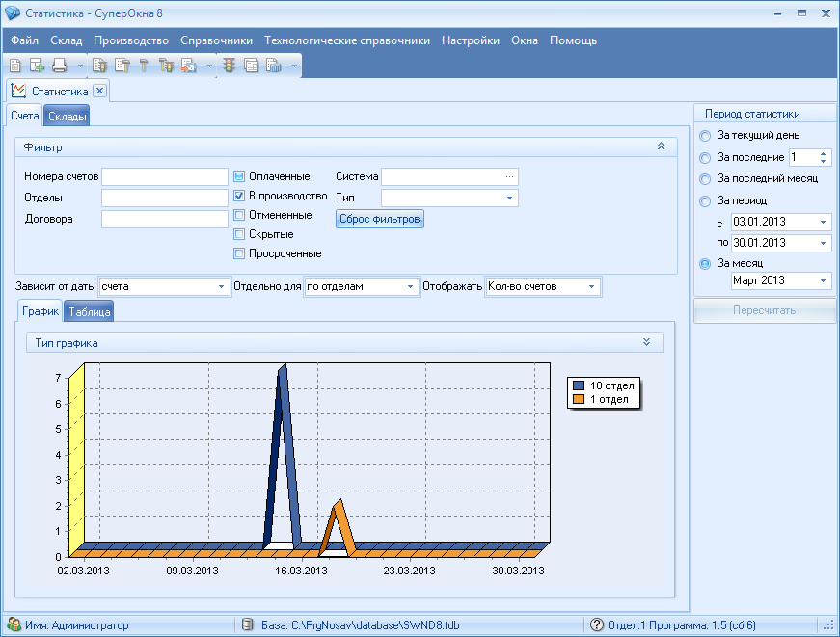Click the Сброс фильтров button
This screenshot has width=840, height=637.
(380, 219)
